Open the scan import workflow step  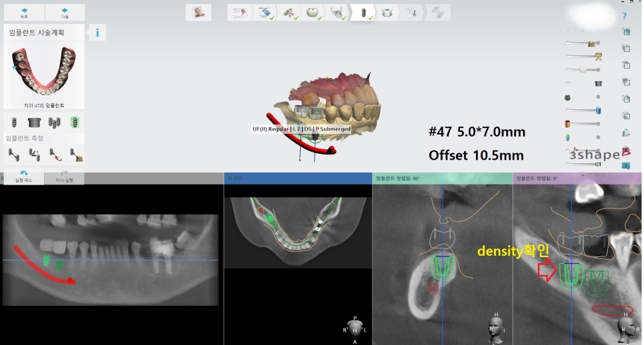pos(265,13)
